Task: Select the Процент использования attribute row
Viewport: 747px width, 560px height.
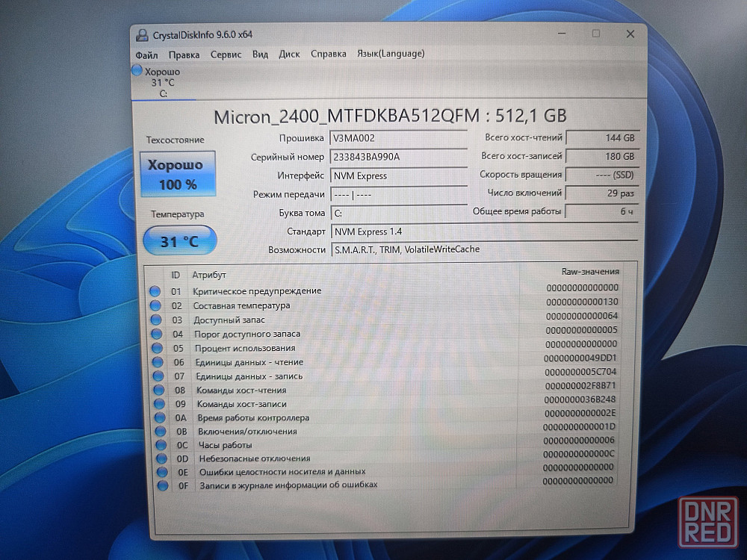Action: coord(385,346)
